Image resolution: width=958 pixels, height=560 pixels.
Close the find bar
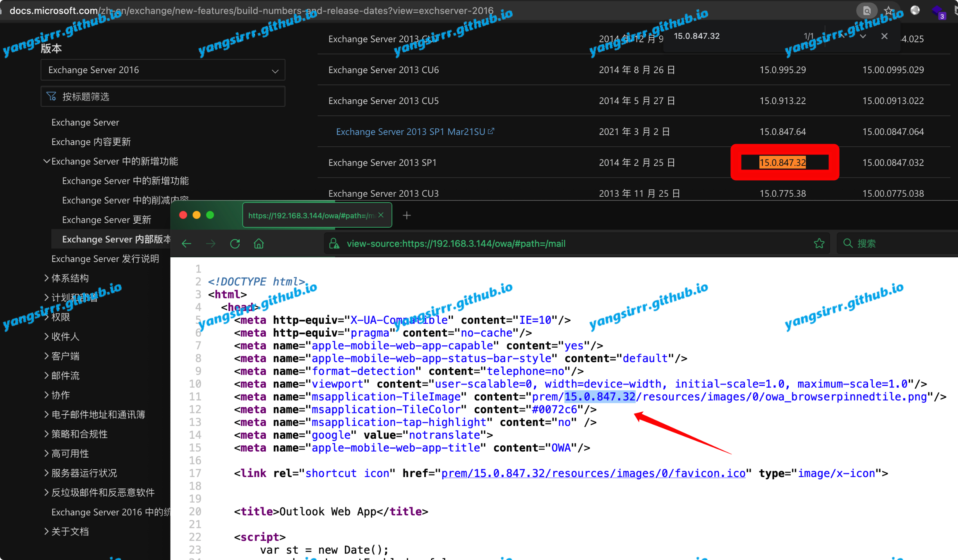[x=884, y=36]
